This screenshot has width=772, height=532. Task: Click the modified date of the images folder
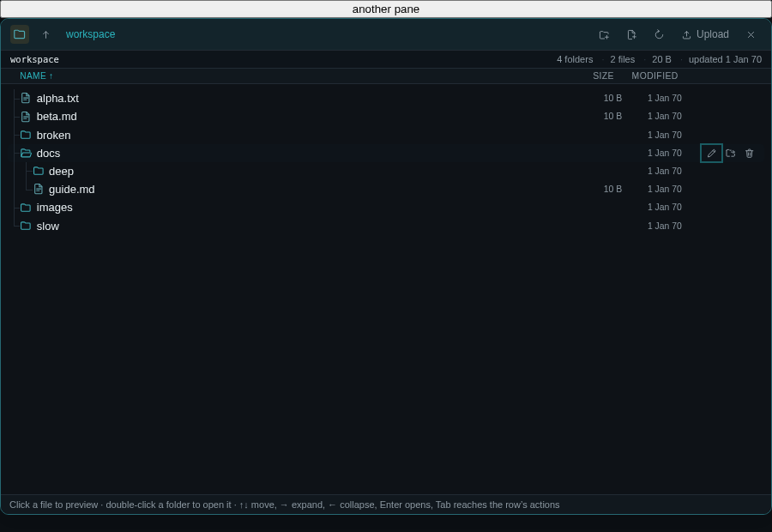pos(665,208)
